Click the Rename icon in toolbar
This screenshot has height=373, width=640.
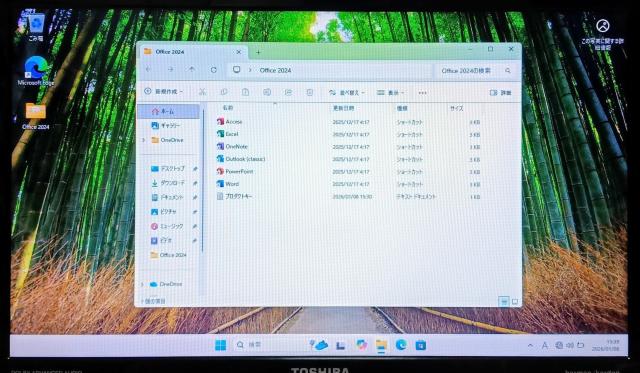pos(267,92)
